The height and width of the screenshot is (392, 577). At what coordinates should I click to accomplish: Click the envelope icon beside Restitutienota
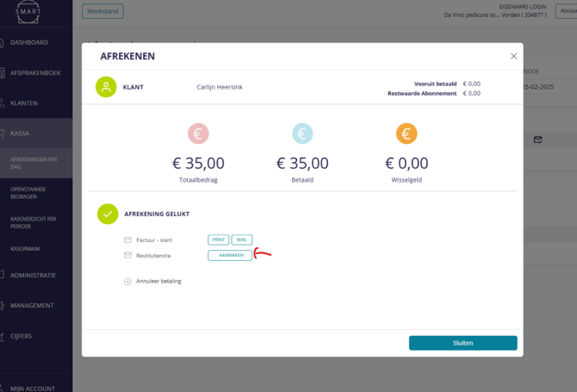128,255
